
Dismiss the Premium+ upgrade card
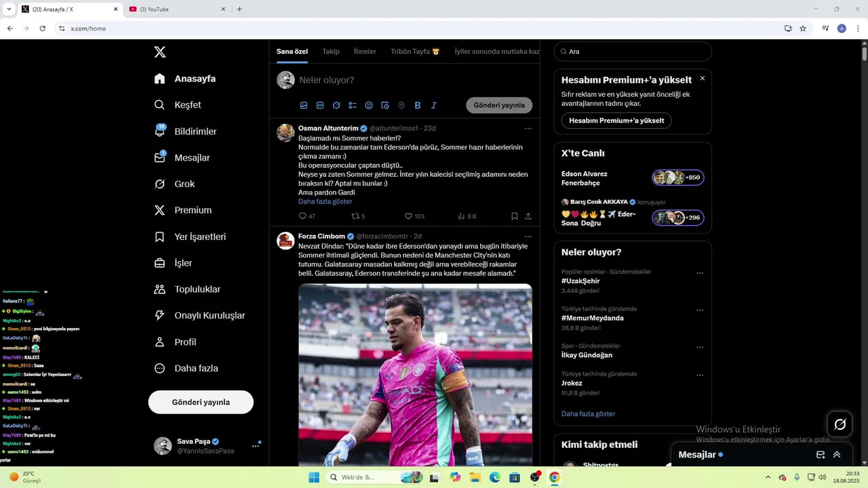pyautogui.click(x=703, y=79)
